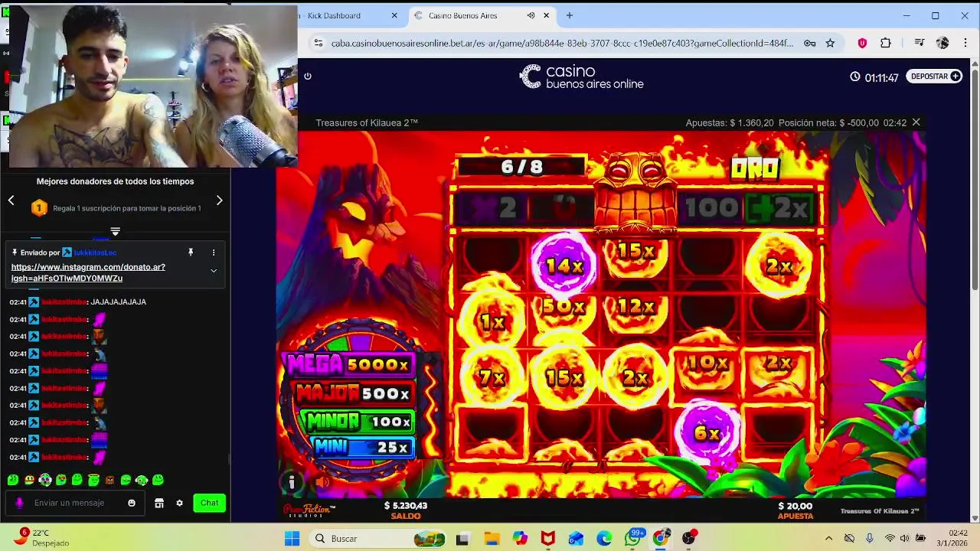Viewport: 980px width, 551px height.
Task: Open the chat store icon
Action: click(159, 503)
